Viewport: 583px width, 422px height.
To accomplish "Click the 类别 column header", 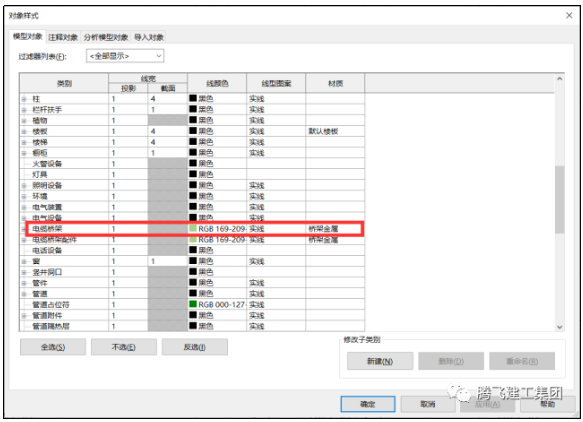I will [64, 83].
